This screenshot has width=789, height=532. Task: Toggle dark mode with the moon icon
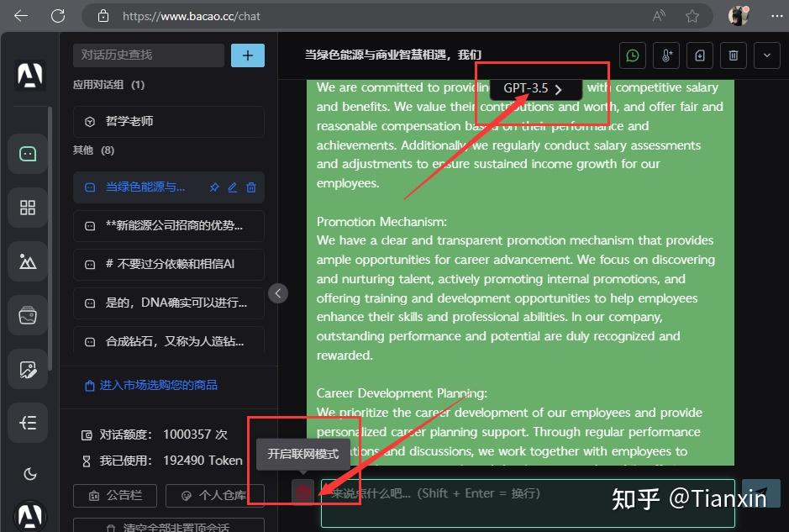[x=28, y=474]
